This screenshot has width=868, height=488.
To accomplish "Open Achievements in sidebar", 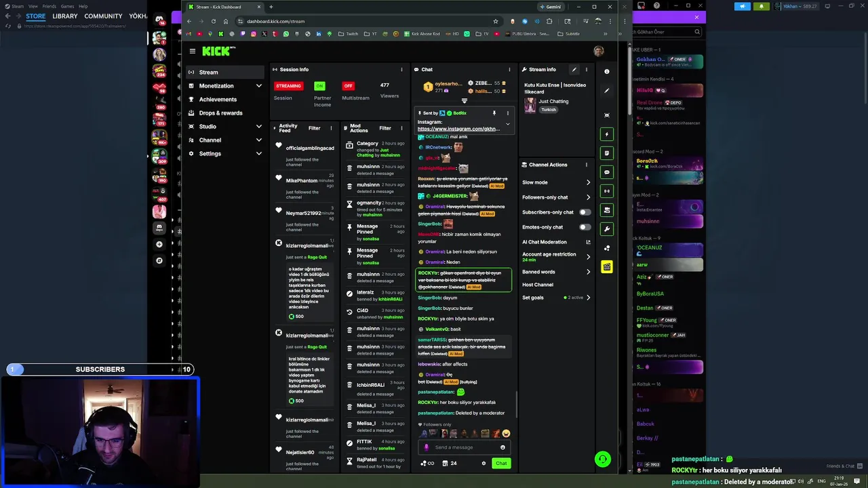I will 225,100.
